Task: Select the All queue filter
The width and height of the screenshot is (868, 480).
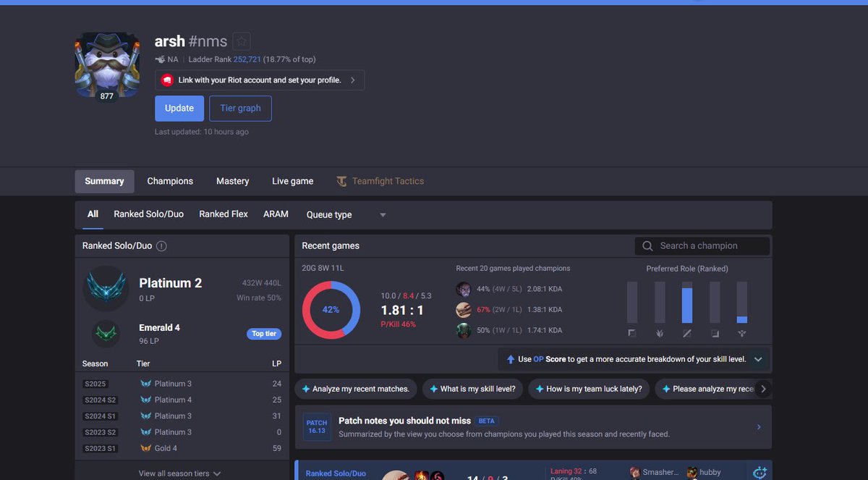Action: (x=93, y=214)
